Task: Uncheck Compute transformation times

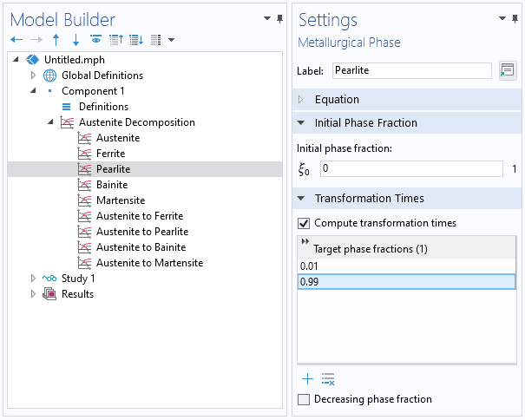Action: [x=304, y=223]
